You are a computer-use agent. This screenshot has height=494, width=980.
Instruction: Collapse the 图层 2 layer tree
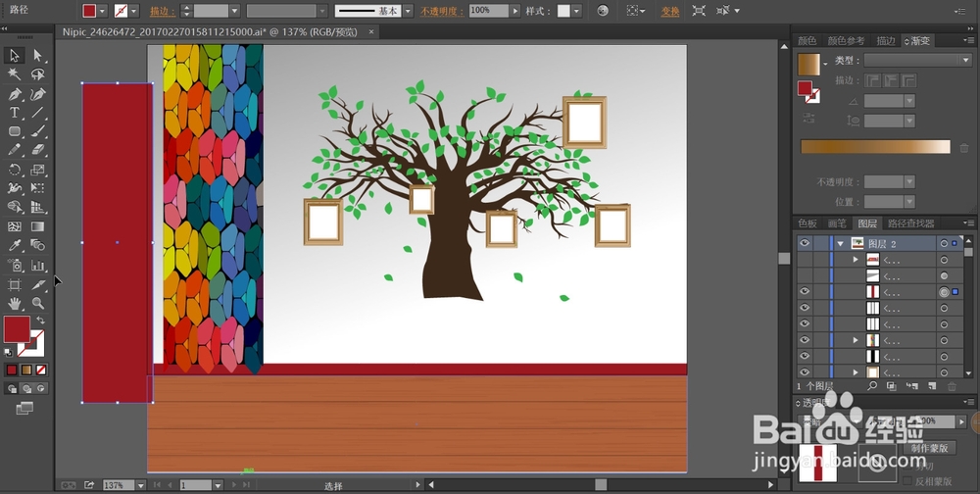(841, 243)
